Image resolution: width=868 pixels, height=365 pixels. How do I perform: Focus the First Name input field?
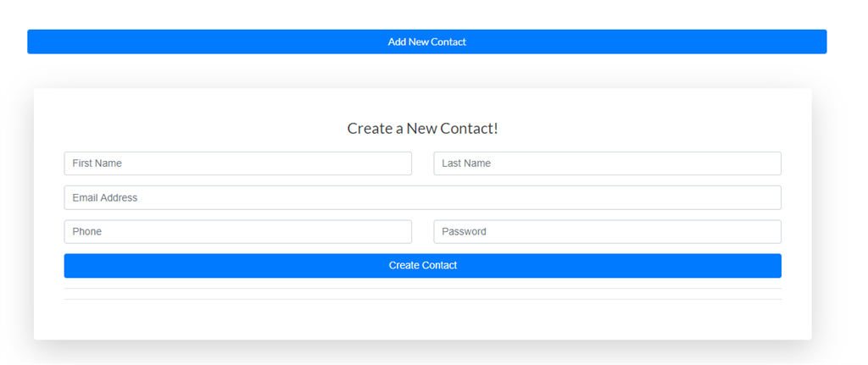pyautogui.click(x=238, y=163)
